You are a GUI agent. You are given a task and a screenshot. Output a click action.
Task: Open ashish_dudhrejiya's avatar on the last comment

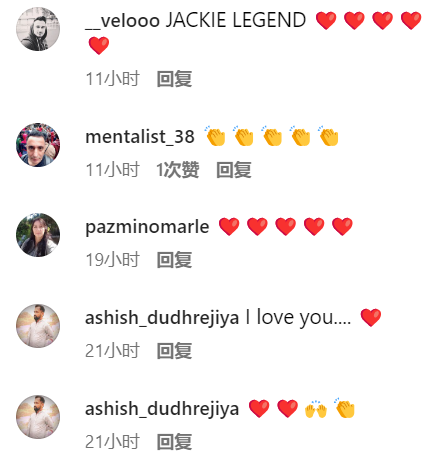click(x=38, y=417)
